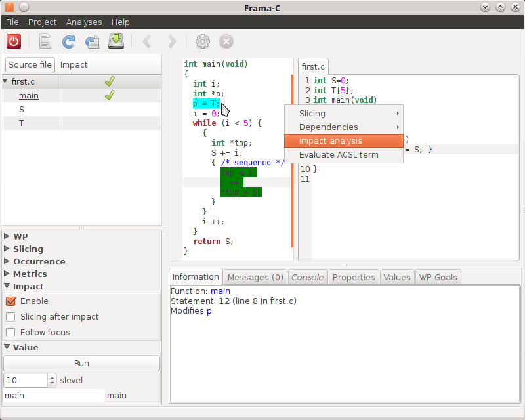
Task: Click the blue reload arrow icon
Action: (69, 41)
